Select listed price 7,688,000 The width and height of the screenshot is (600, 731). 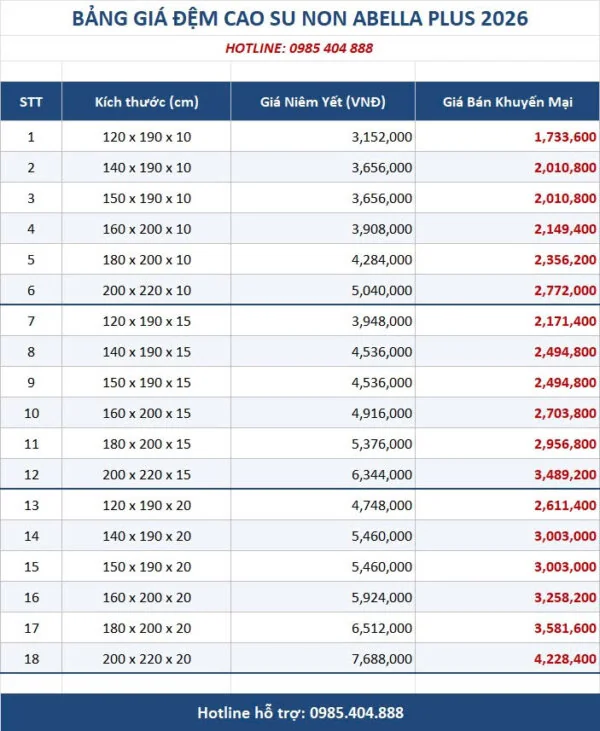382,659
